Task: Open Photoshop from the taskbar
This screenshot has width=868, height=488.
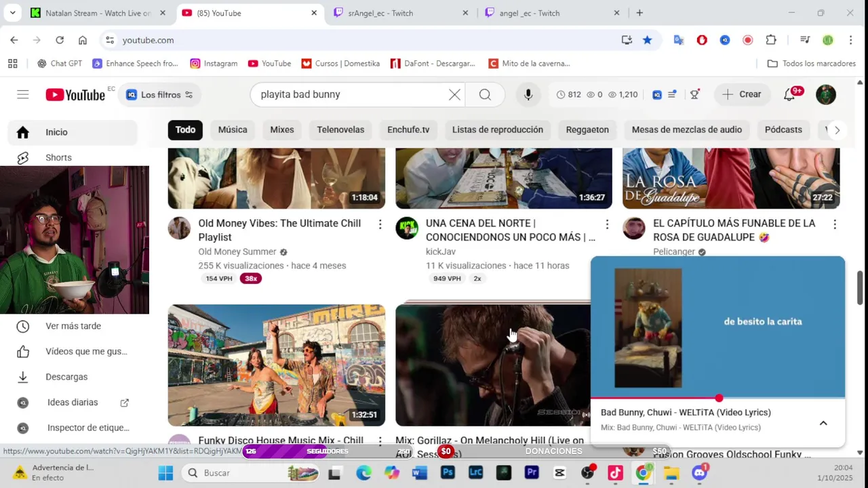Action: [x=448, y=472]
